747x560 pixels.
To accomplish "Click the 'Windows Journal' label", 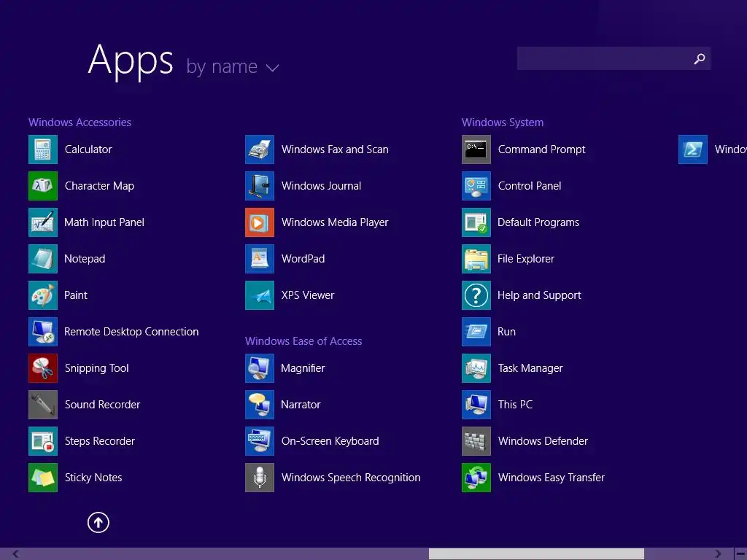I will 321,186.
